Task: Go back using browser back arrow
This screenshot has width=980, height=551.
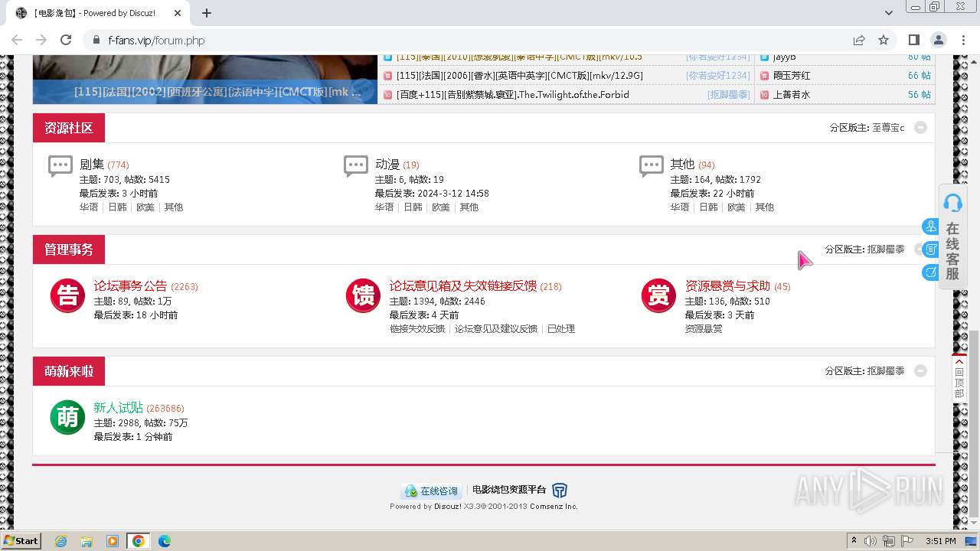Action: click(17, 40)
